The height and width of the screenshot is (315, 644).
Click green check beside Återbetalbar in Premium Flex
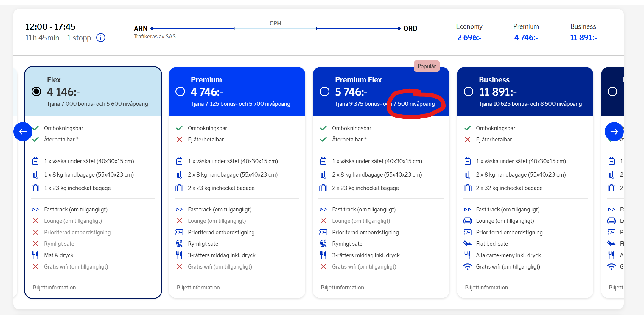pos(323,139)
